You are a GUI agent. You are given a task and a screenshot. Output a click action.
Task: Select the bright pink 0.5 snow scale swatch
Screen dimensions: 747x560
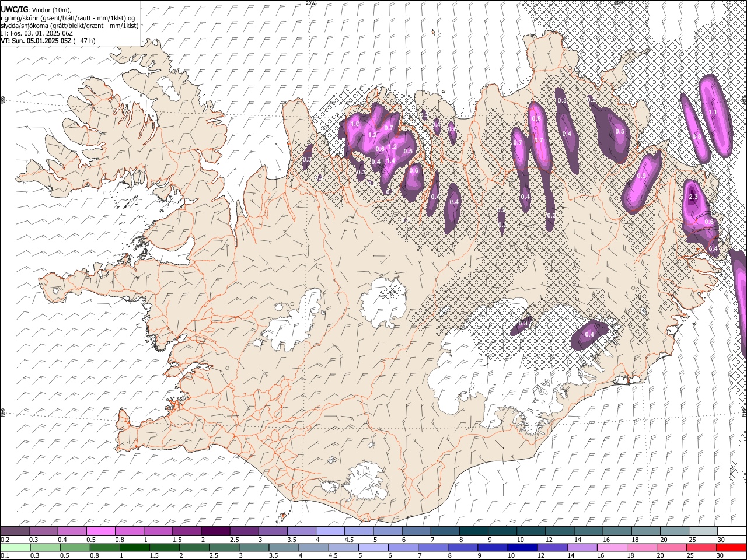[x=101, y=531]
